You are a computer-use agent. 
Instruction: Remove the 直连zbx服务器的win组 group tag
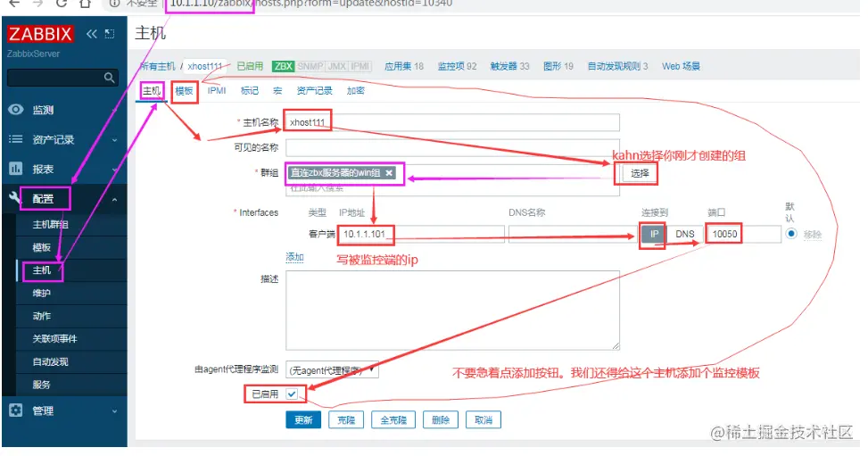click(x=389, y=173)
